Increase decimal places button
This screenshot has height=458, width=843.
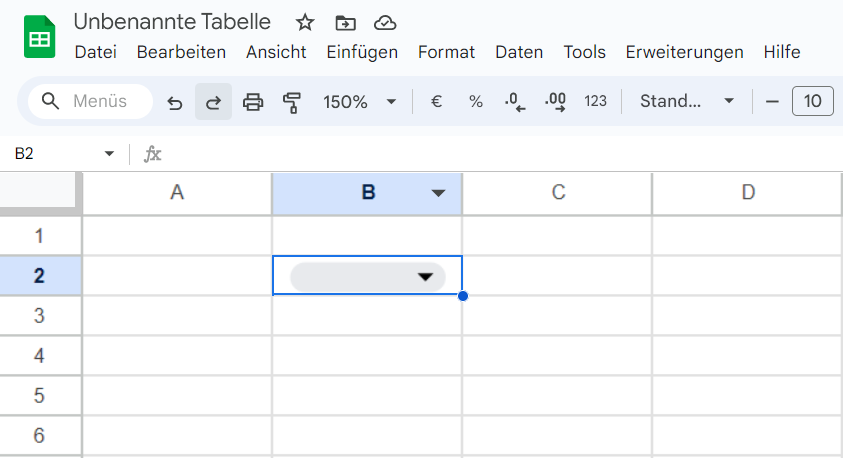point(555,101)
